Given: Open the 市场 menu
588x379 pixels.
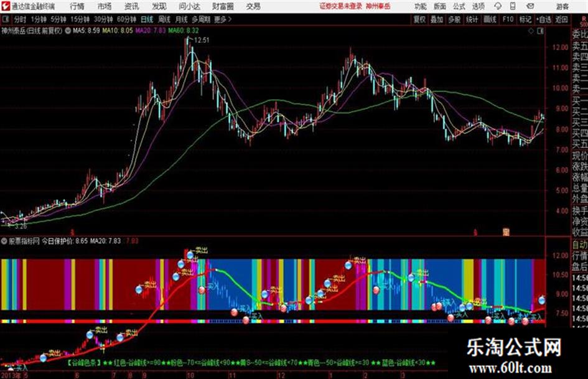Looking at the screenshot, I should tap(105, 6).
